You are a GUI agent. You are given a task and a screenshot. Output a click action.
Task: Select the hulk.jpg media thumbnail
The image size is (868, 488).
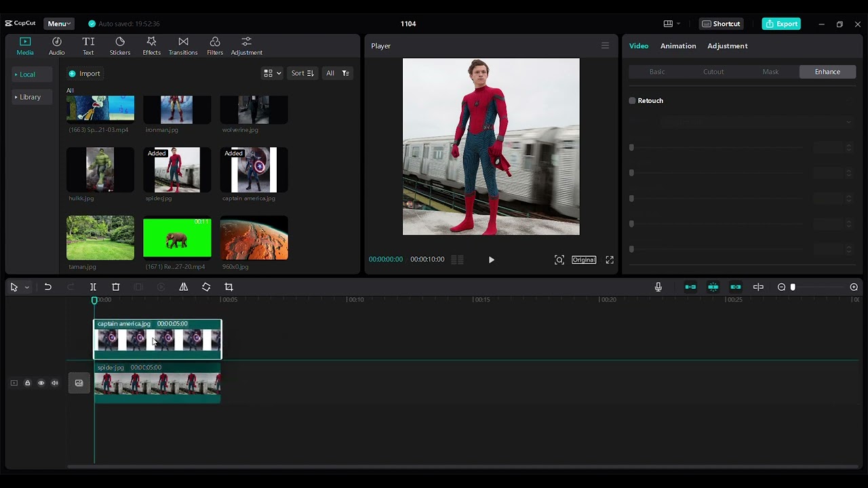pos(100,170)
